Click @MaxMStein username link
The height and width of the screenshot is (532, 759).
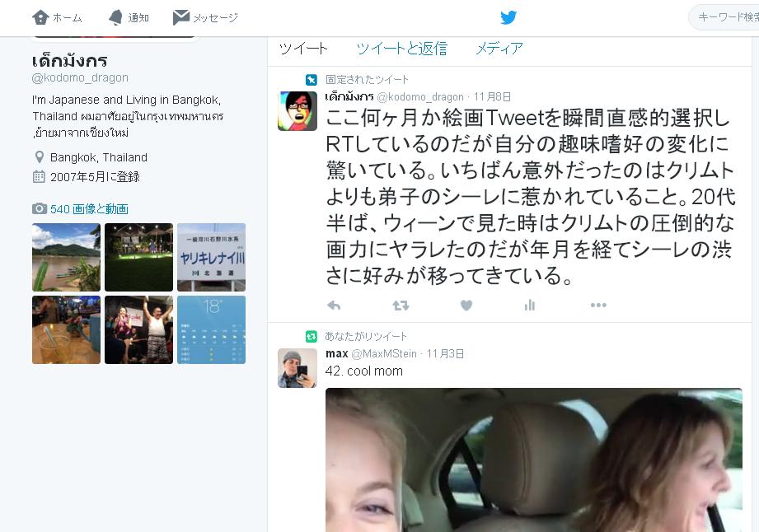[x=384, y=354]
